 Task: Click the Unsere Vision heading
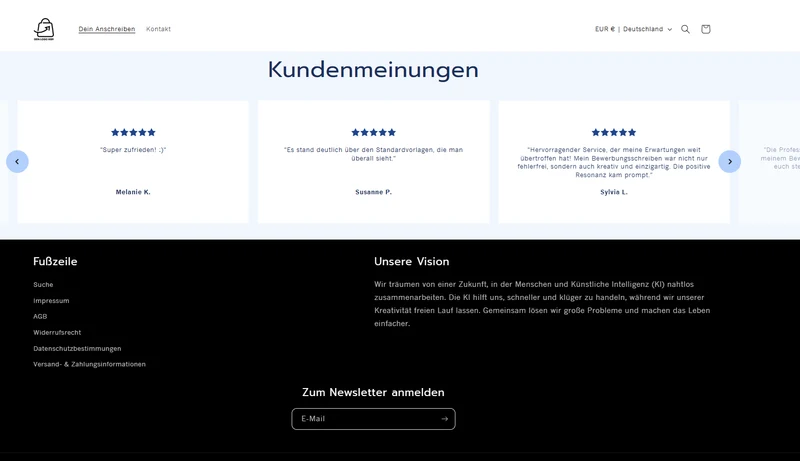pos(412,262)
